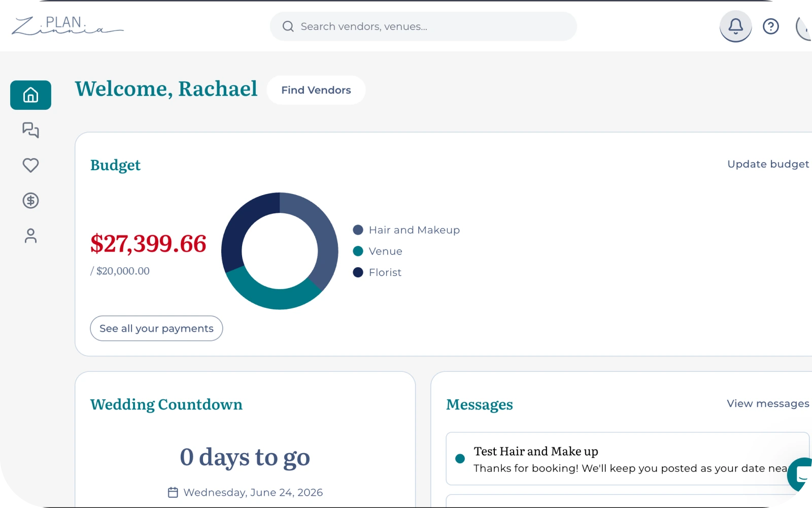Click the Hair and Makeup legend label
Image resolution: width=812 pixels, height=508 pixels.
[414, 230]
